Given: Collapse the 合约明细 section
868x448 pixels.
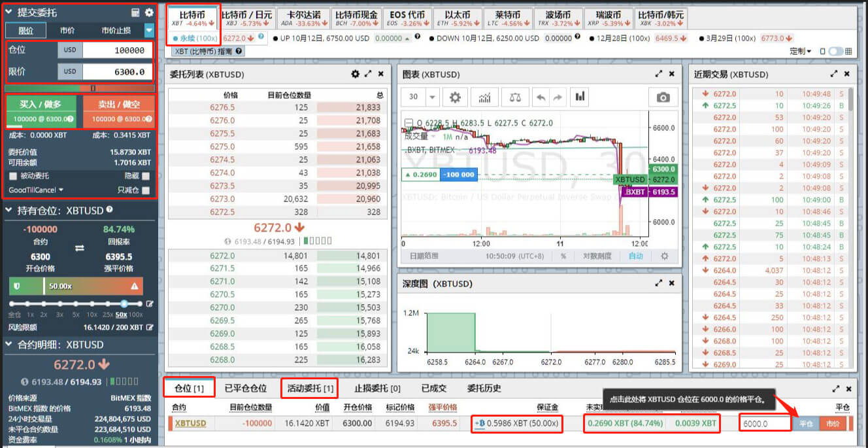Looking at the screenshot, I should point(9,345).
